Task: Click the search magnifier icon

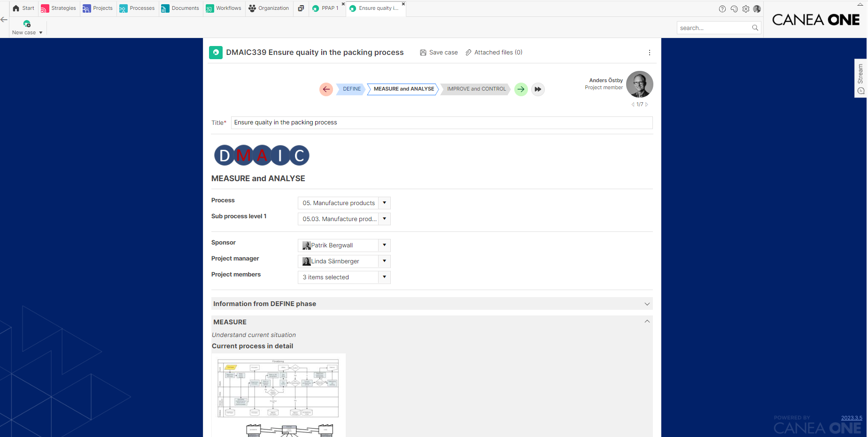Action: 755,28
